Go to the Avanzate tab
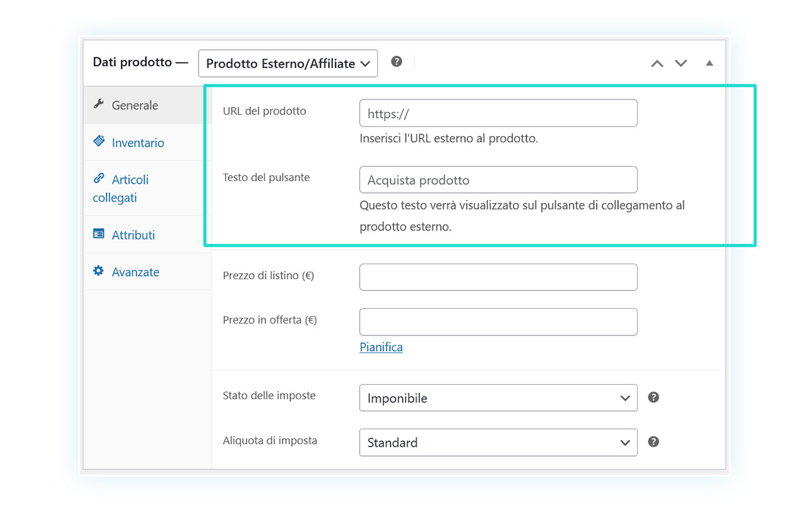Image resolution: width=812 pixels, height=511 pixels. point(147,272)
